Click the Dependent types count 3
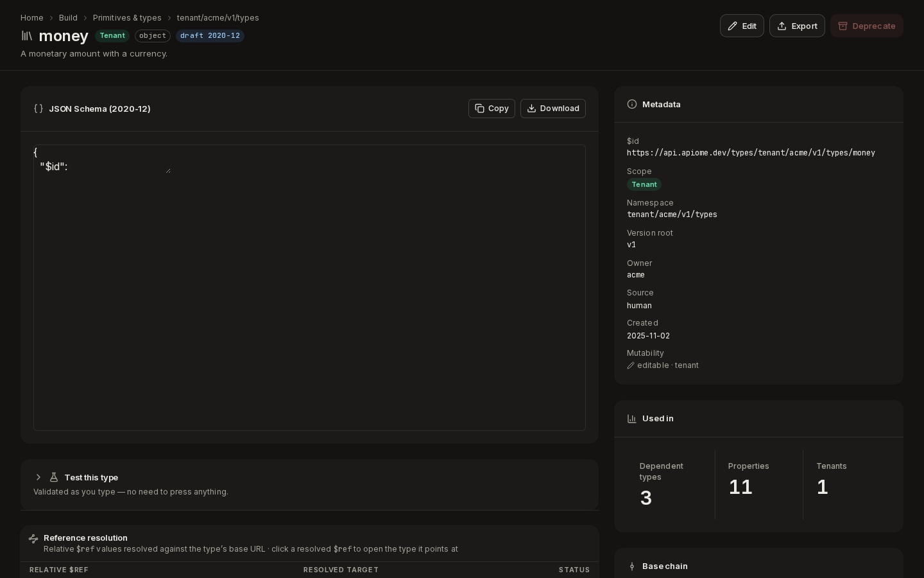The height and width of the screenshot is (578, 924). (646, 498)
